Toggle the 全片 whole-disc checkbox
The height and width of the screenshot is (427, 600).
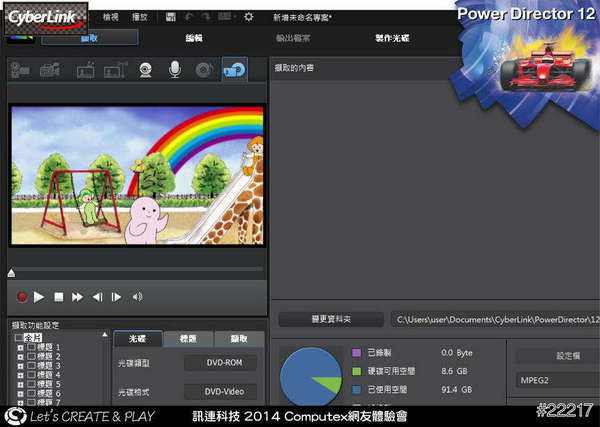(x=18, y=338)
